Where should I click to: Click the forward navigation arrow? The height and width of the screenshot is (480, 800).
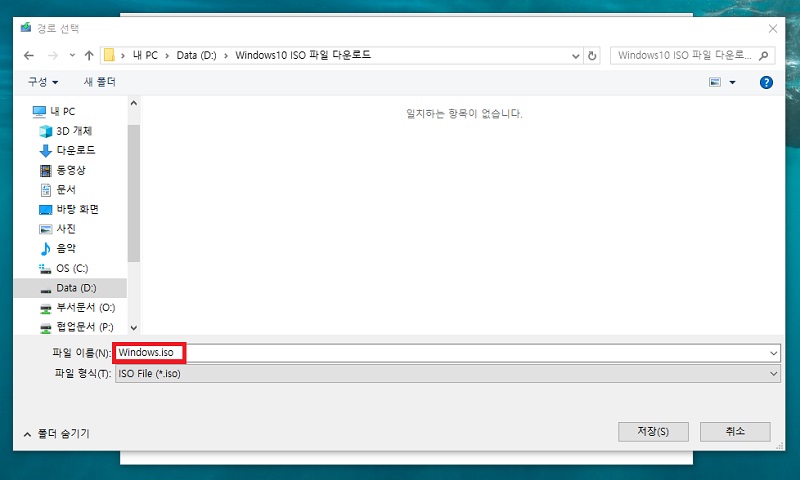(53, 56)
